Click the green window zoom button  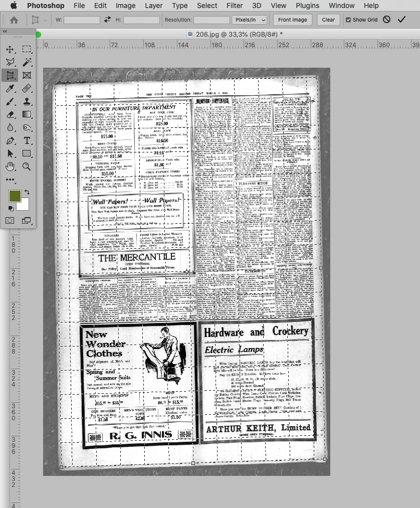click(39, 34)
